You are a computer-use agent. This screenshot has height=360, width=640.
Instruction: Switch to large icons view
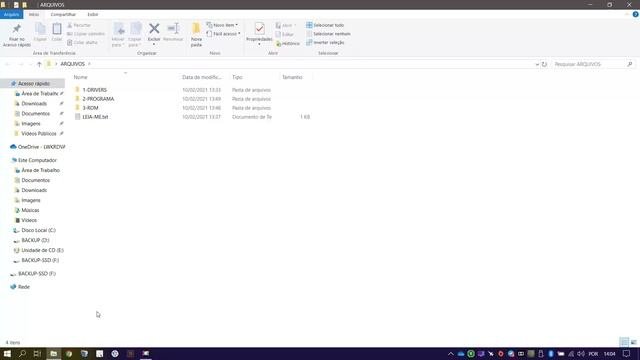coord(633,342)
